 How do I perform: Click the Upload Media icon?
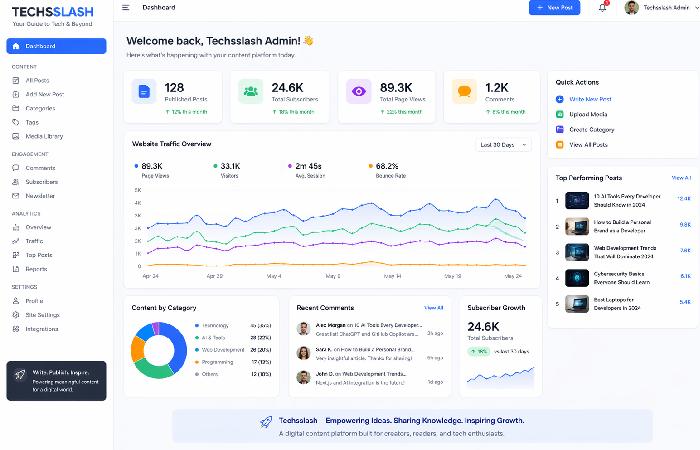point(559,114)
